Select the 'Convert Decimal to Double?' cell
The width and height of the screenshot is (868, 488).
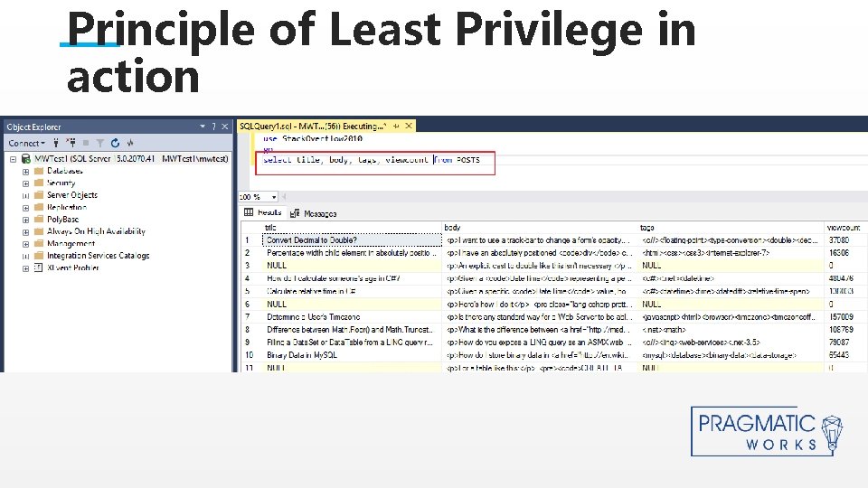point(352,240)
